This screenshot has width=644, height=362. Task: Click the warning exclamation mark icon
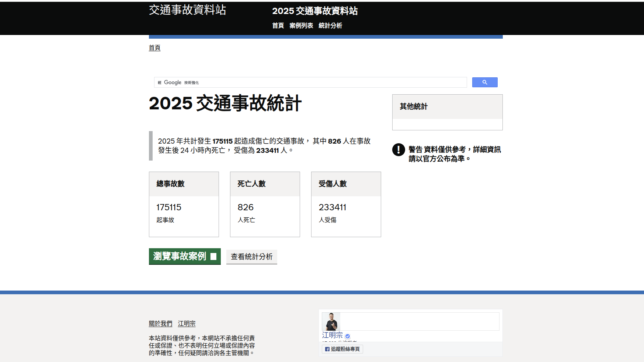coord(398,150)
